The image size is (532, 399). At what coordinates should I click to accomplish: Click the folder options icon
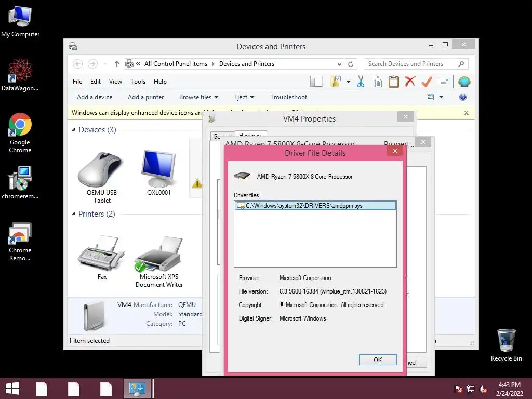(336, 82)
